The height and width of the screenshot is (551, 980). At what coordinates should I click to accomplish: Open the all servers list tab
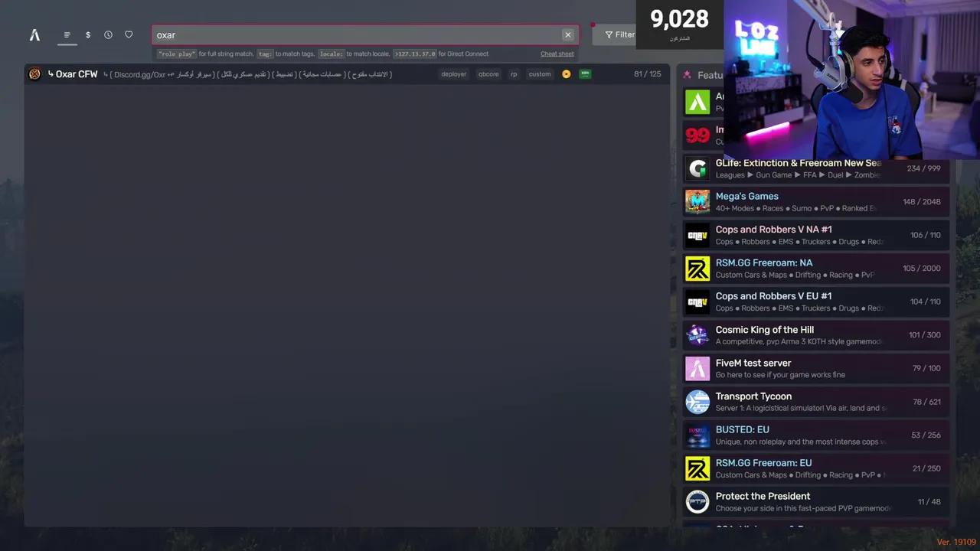click(x=67, y=35)
